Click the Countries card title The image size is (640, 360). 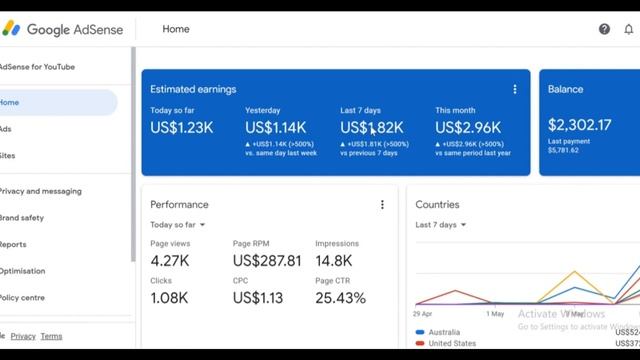(437, 204)
